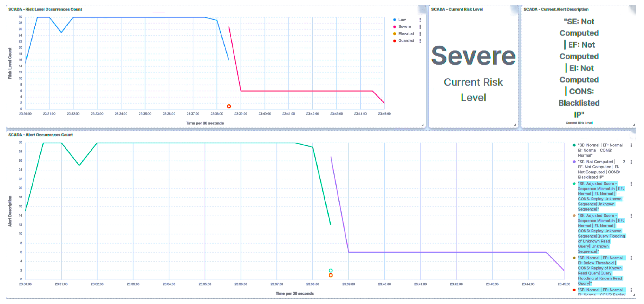644x304 pixels.
Task: Click SCADA - Alert Occurrences Count title
Action: [x=40, y=135]
